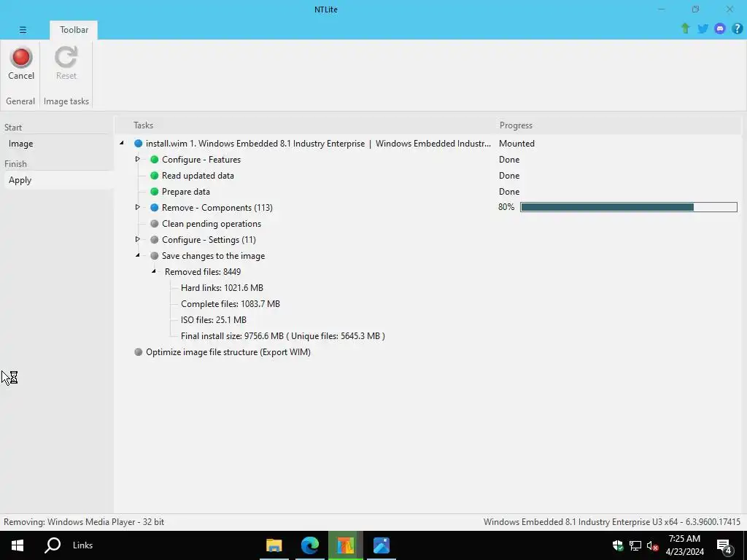Click the muted volume tray icon
Image resolution: width=747 pixels, height=560 pixels.
tap(653, 545)
